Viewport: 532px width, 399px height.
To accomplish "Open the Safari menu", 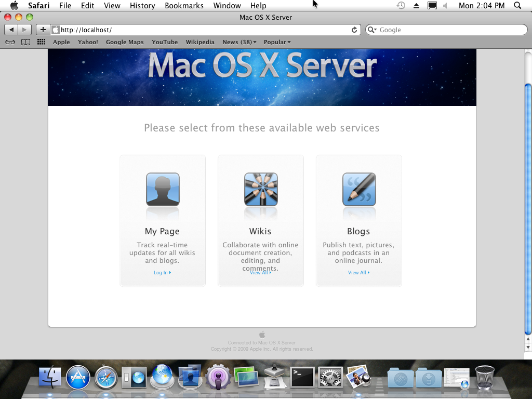I will [x=38, y=5].
